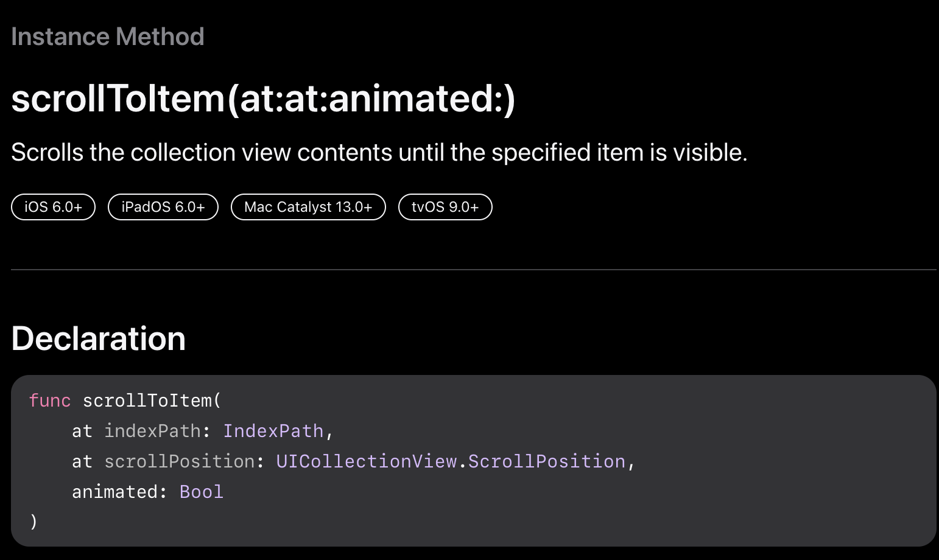Screen dimensions: 939x560
Task: Click the scrollToItem name in the code block
Action: [147, 401]
